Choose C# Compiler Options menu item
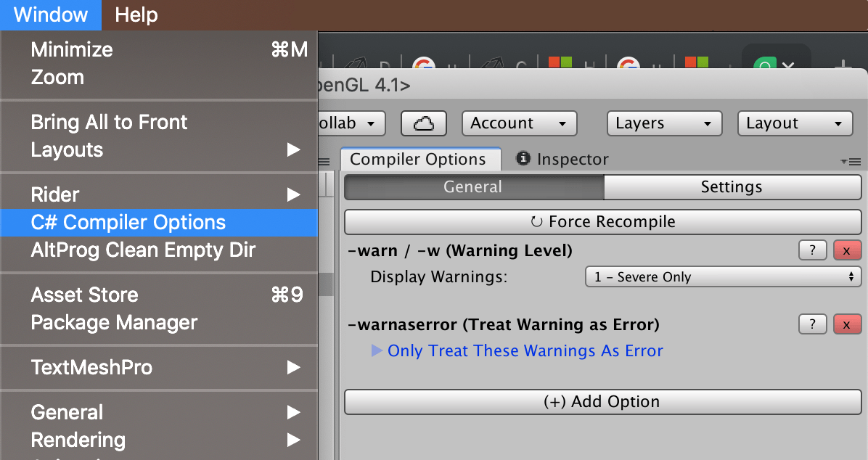The image size is (868, 460). point(128,223)
